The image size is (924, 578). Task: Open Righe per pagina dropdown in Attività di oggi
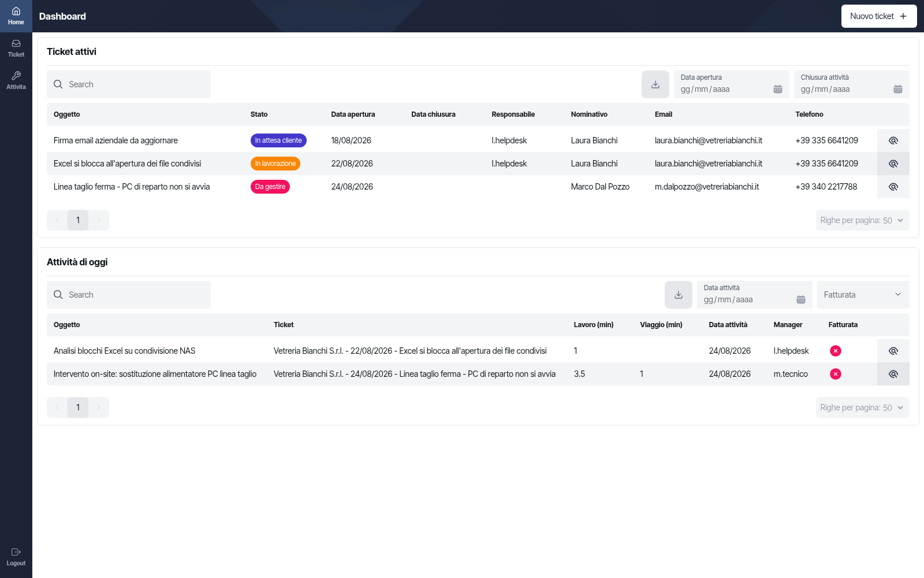pos(863,407)
